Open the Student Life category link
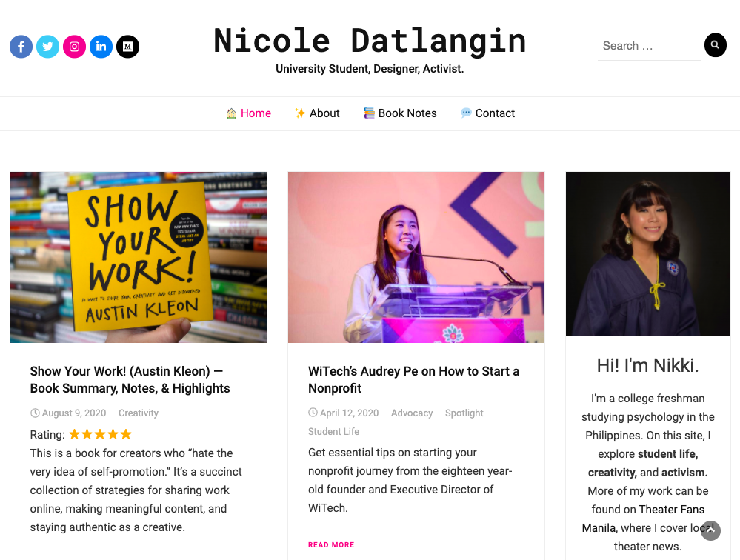Screen dimensions: 740x560 [x=333, y=431]
